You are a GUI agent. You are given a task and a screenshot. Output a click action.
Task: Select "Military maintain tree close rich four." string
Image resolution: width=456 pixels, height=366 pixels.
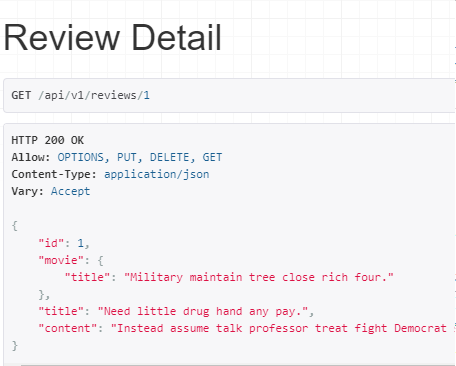(259, 277)
